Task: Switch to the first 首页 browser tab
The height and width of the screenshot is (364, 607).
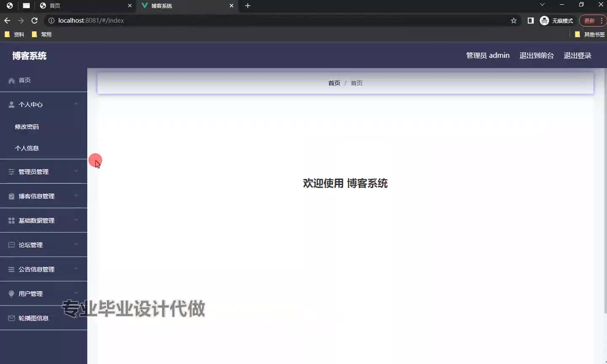Action: coord(85,6)
